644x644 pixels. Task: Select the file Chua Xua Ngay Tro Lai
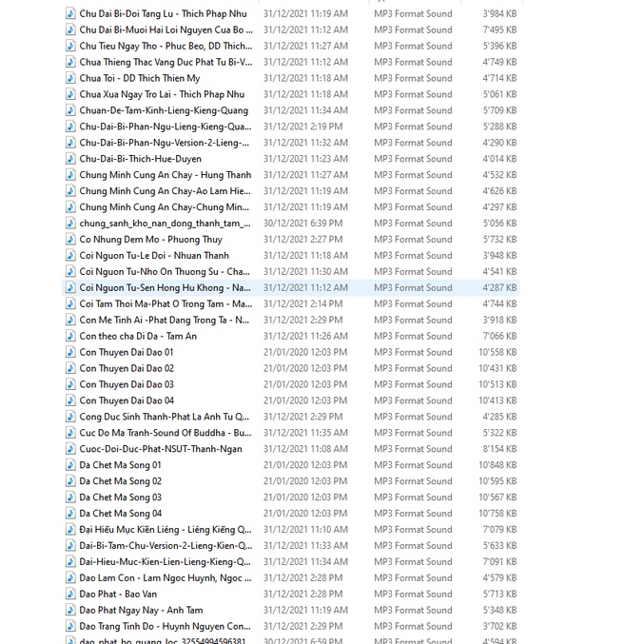162,94
